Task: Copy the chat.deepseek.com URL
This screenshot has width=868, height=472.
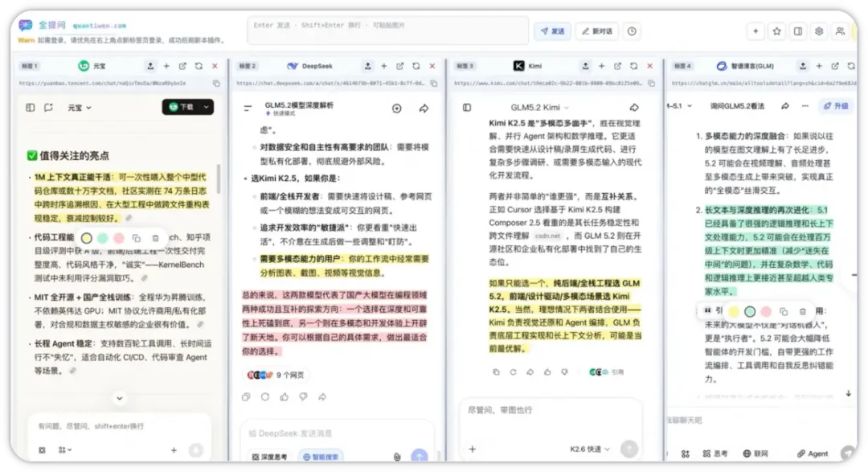Action: (433, 83)
